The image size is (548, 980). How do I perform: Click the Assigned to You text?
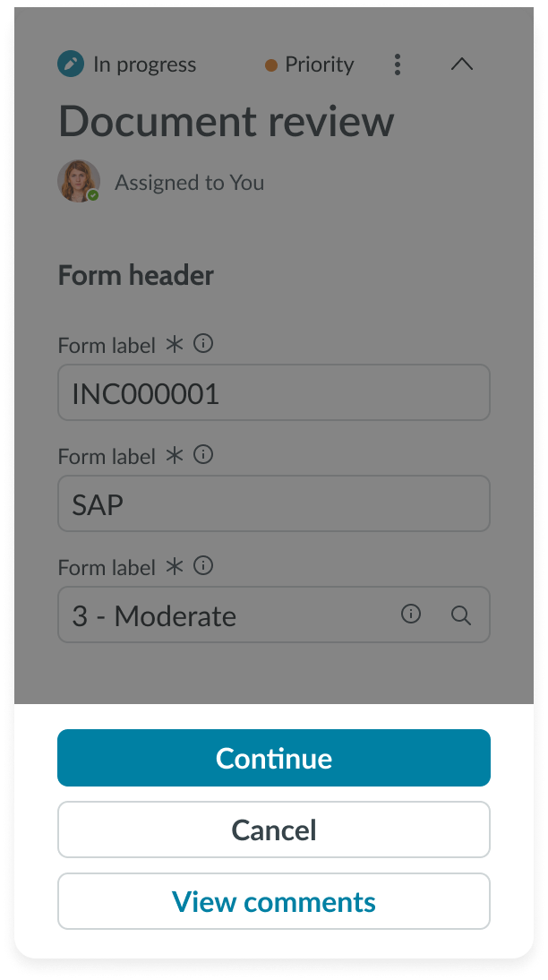pos(189,183)
